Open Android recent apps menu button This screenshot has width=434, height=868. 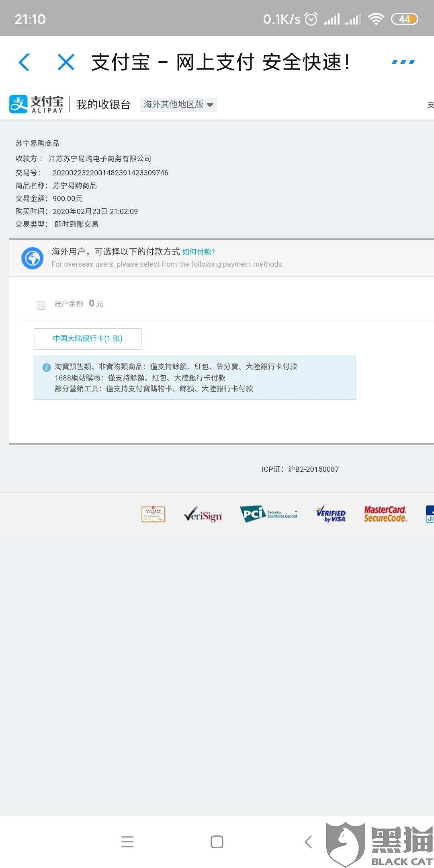pos(127,841)
